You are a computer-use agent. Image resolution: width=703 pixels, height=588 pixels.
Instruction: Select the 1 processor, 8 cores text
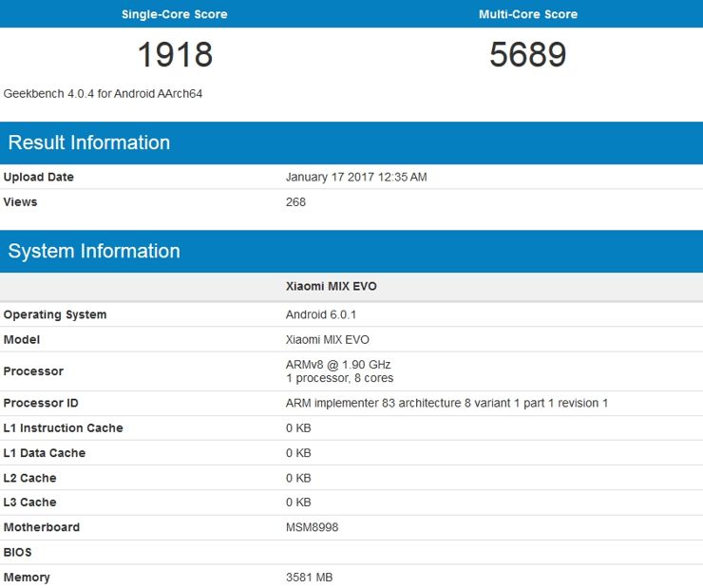339,378
